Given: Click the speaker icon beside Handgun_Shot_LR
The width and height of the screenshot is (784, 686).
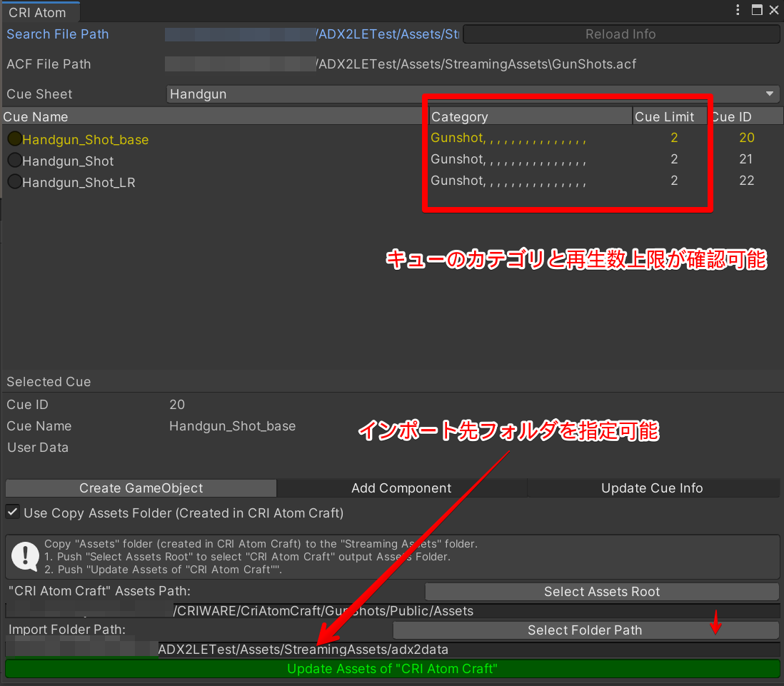Looking at the screenshot, I should tap(14, 182).
